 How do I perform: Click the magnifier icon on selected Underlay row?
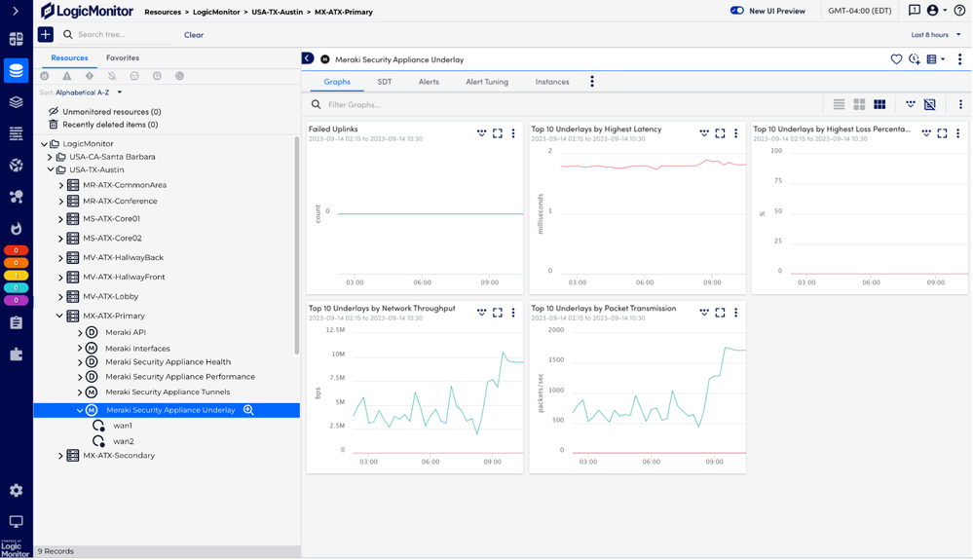(248, 410)
